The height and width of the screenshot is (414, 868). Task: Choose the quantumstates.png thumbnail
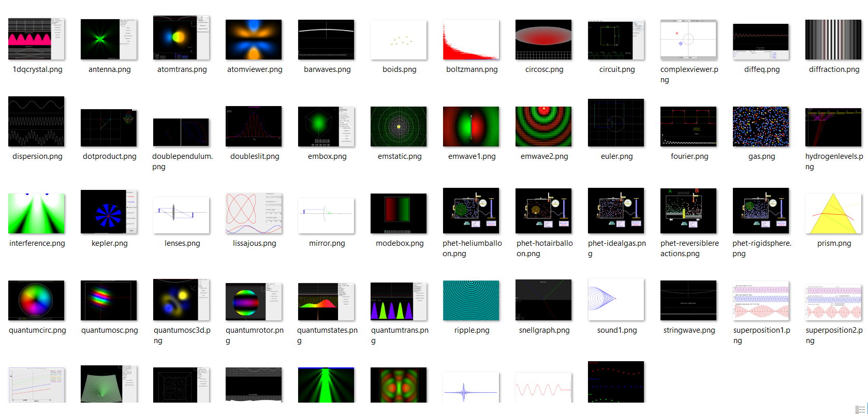point(326,301)
